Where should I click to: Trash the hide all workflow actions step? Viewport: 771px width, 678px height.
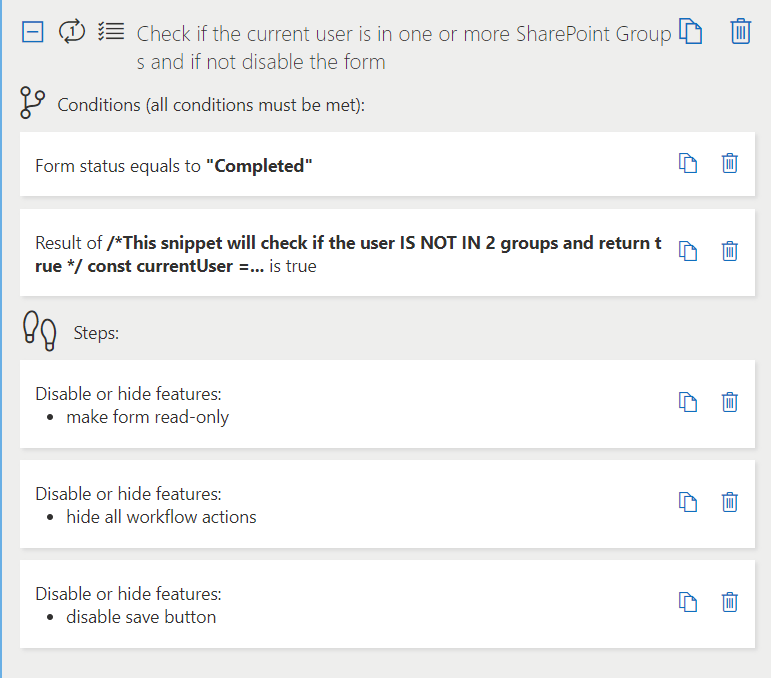pyautogui.click(x=730, y=502)
